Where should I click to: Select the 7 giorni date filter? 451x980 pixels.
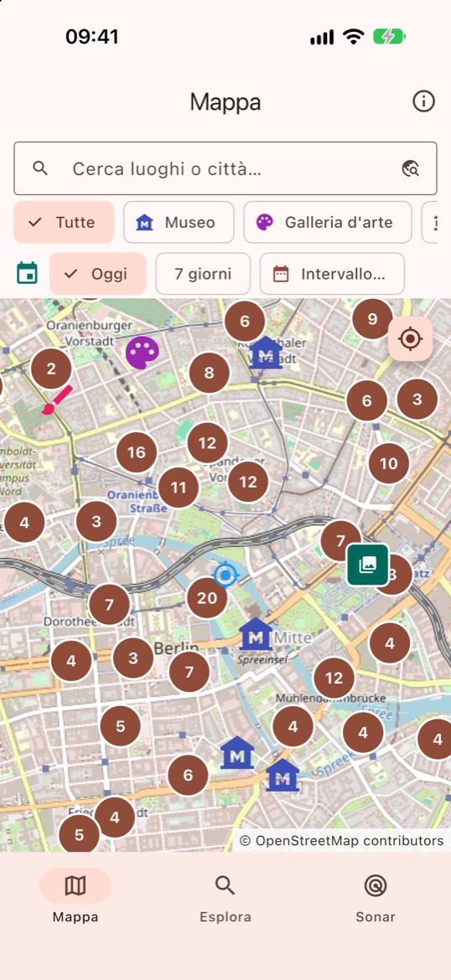[x=204, y=274]
